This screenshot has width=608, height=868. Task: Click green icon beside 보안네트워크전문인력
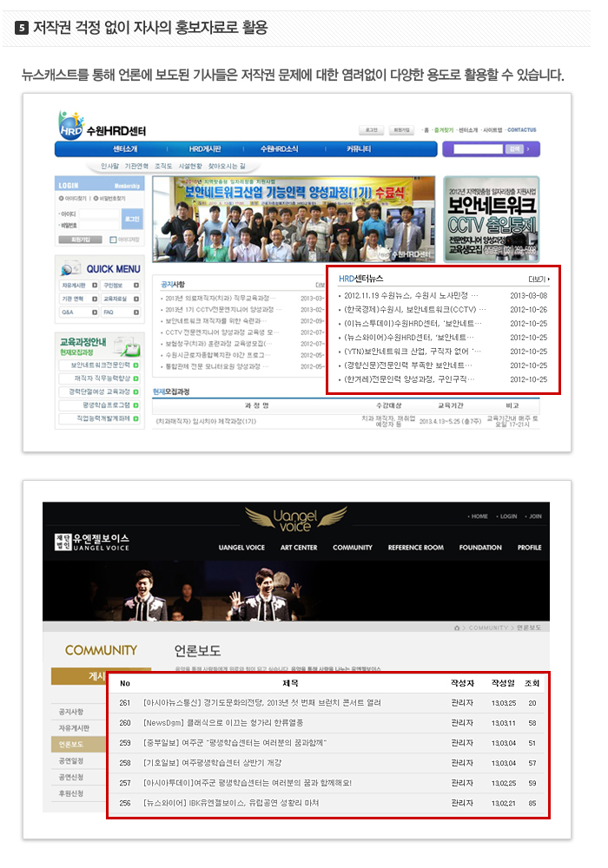135,365
